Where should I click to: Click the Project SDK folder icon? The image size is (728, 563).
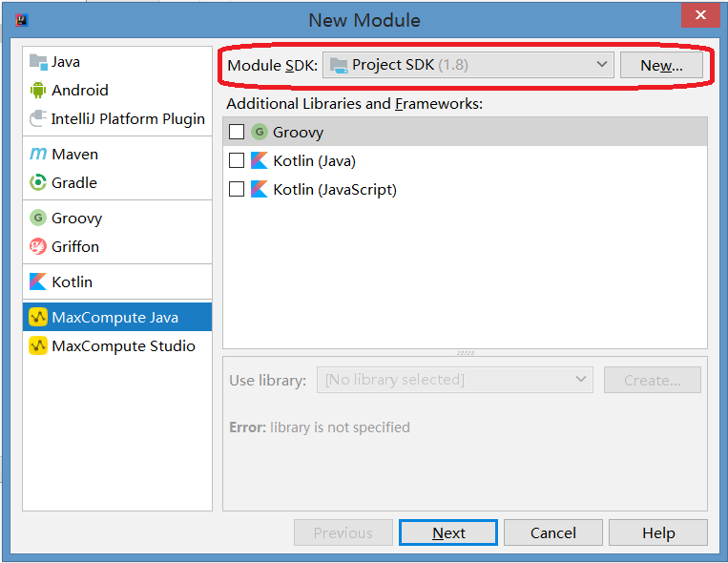[x=339, y=66]
